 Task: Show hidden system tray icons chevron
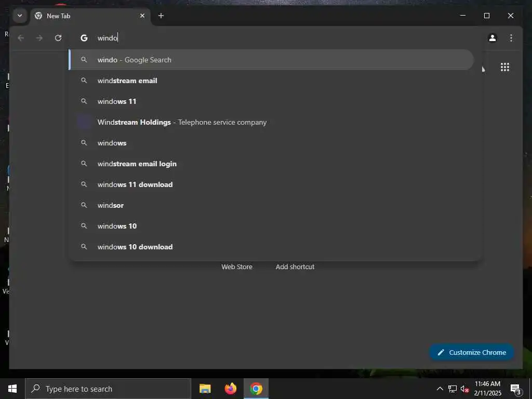(440, 389)
